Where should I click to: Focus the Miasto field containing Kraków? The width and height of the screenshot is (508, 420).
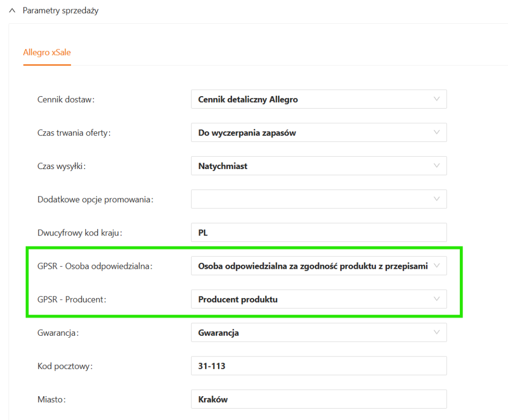tap(318, 399)
